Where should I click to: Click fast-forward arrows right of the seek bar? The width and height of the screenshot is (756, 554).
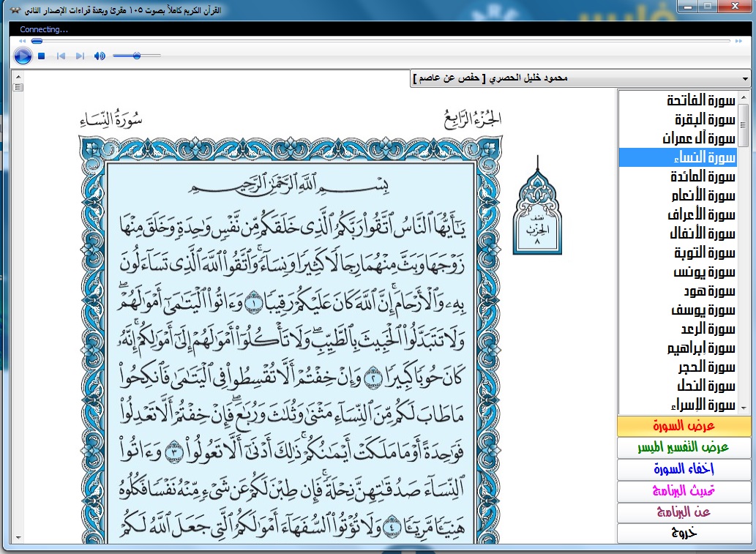click(738, 41)
